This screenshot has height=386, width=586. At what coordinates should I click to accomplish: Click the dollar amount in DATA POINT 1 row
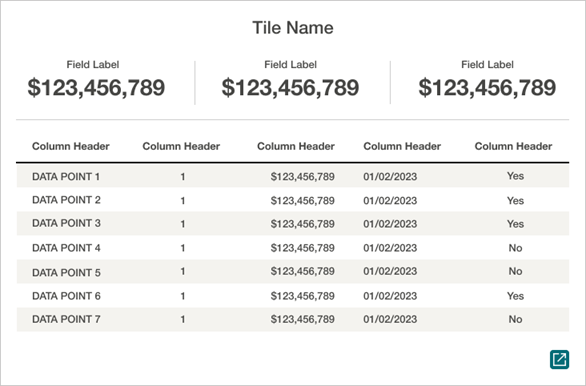(302, 176)
